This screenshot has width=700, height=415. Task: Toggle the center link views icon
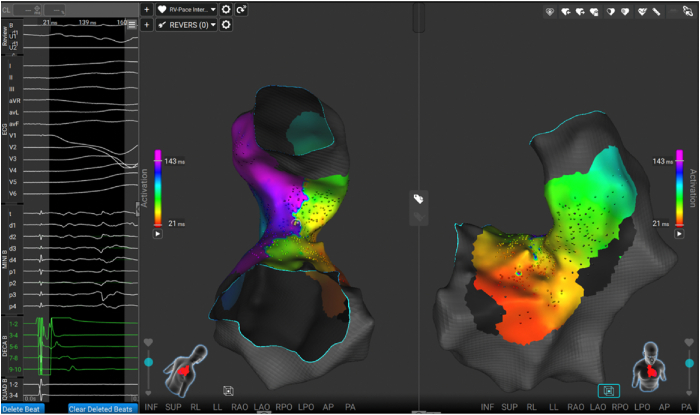coord(419,200)
